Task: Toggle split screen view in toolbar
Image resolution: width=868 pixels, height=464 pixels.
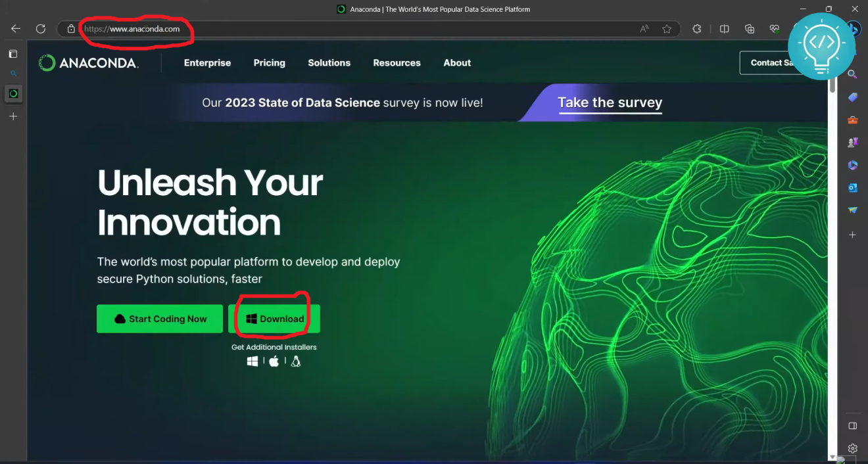Action: [x=724, y=29]
